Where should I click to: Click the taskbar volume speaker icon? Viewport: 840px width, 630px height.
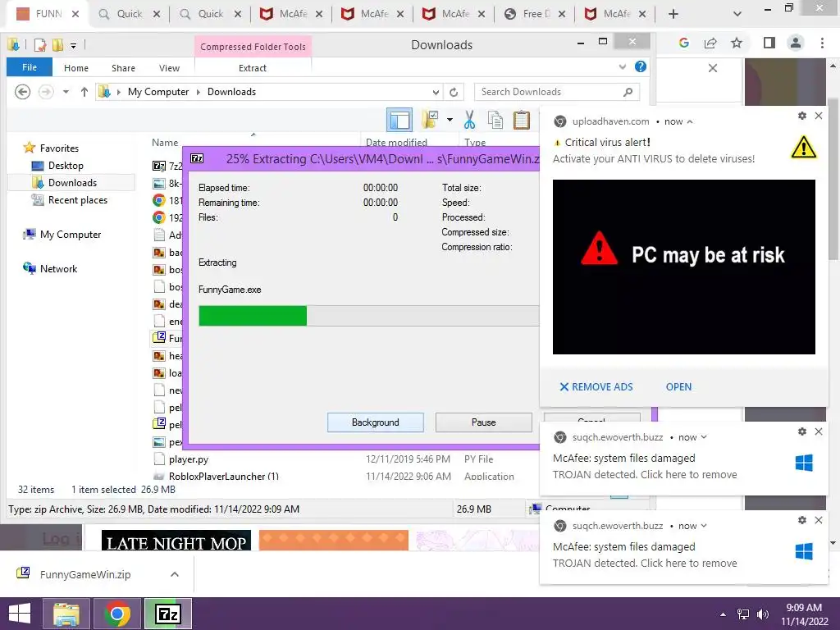pyautogui.click(x=763, y=614)
